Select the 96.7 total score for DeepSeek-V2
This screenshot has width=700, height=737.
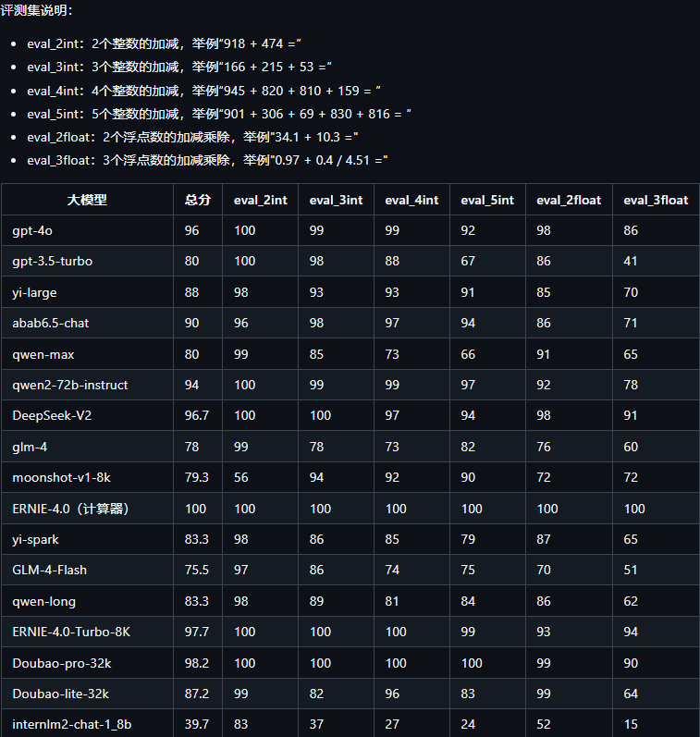(x=197, y=416)
